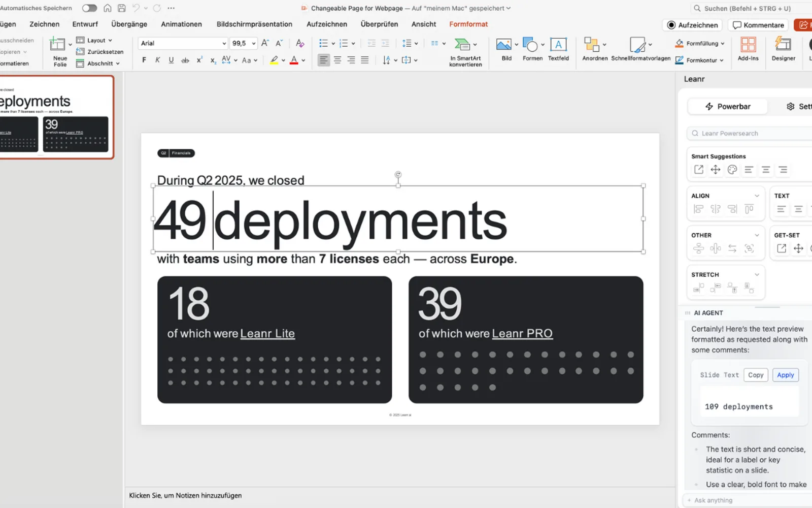Click the Aufzeichnen record button

click(692, 25)
